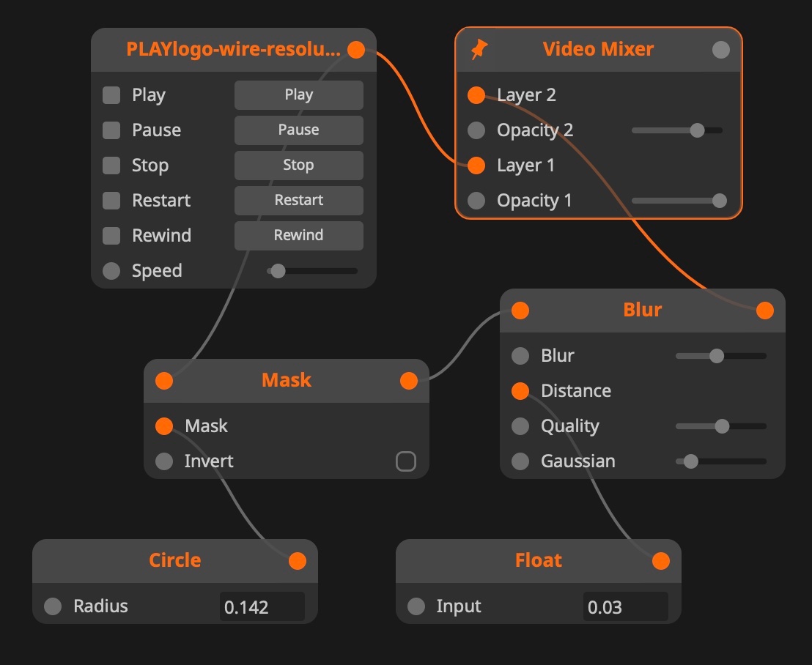
Task: Click the Float Input value field
Action: pos(625,607)
